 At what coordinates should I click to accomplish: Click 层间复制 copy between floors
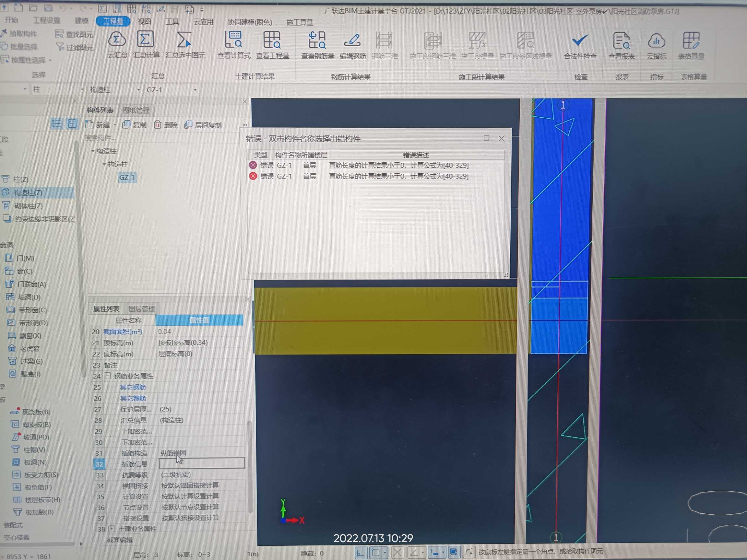pos(203,125)
